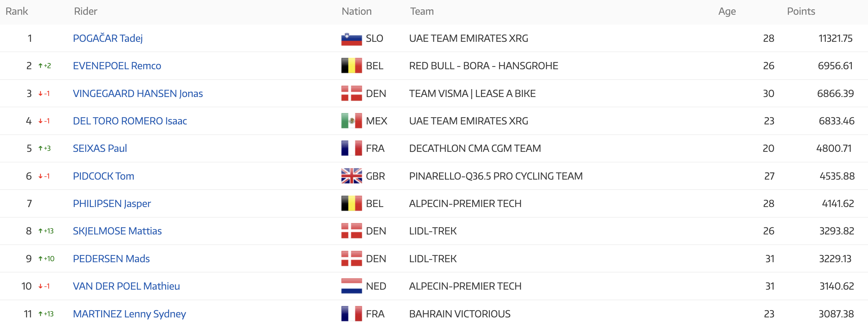This screenshot has width=868, height=327.
Task: Sort by the Points column header
Action: (801, 11)
